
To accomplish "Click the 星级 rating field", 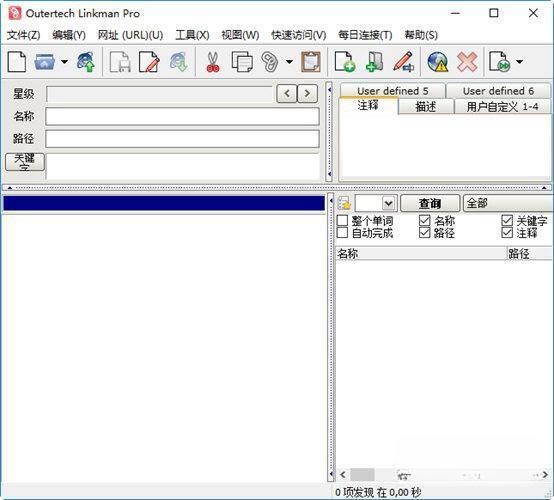I will pyautogui.click(x=159, y=94).
